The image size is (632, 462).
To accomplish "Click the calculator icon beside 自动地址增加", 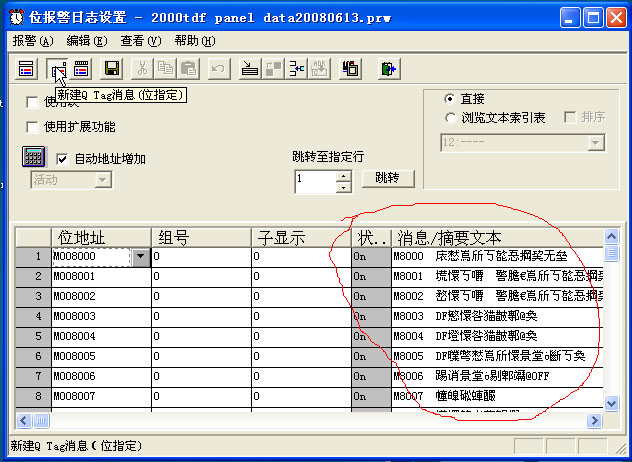I will coord(33,158).
